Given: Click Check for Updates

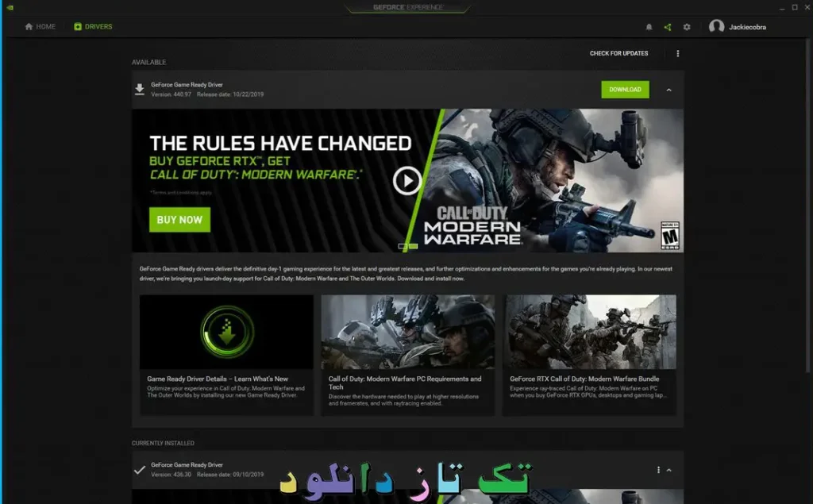Looking at the screenshot, I should click(x=618, y=53).
